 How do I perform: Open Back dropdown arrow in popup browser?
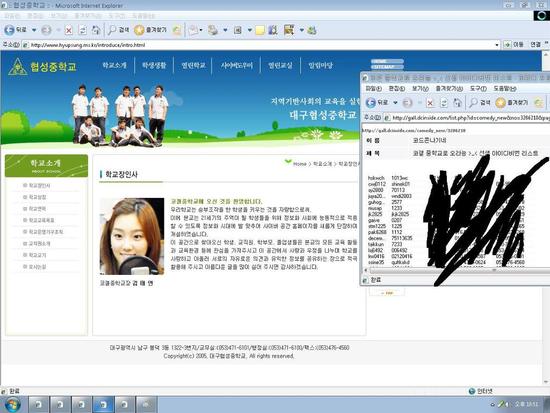coord(395,103)
